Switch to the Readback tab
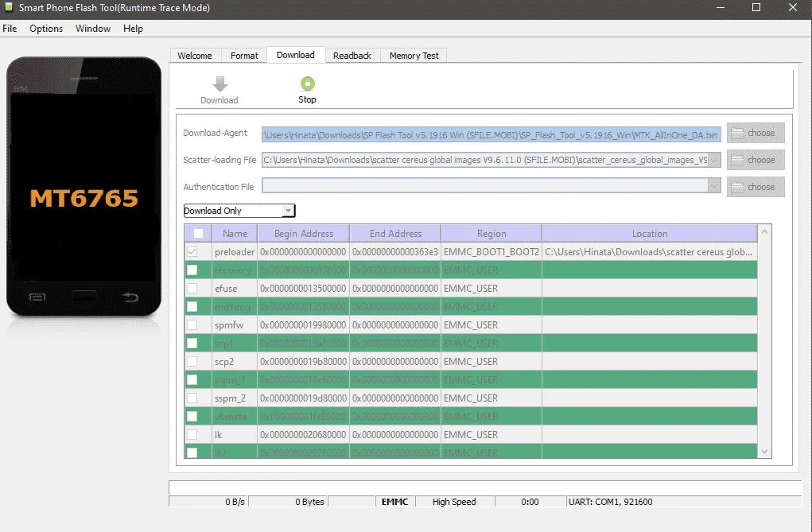This screenshot has height=532, width=812. 352,56
